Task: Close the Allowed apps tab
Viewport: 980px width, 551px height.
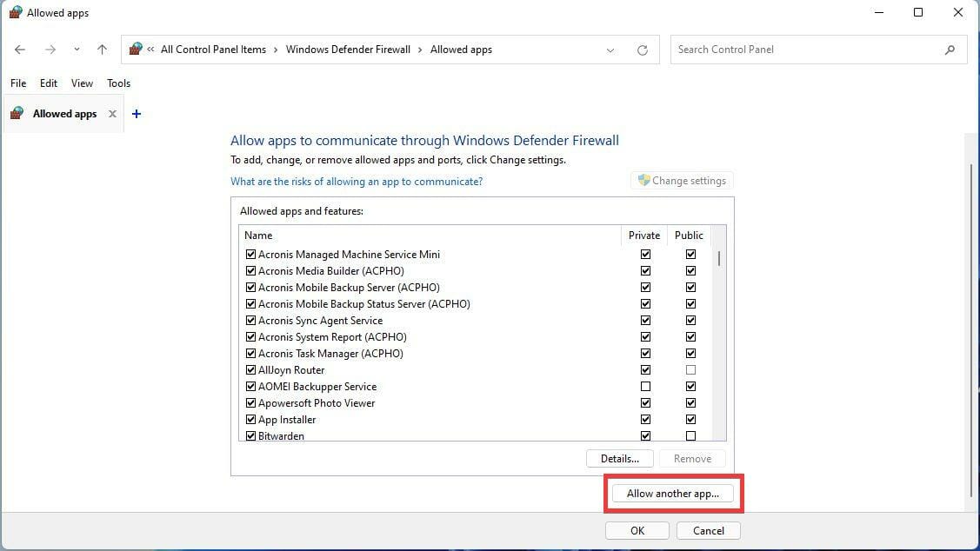Action: [112, 114]
